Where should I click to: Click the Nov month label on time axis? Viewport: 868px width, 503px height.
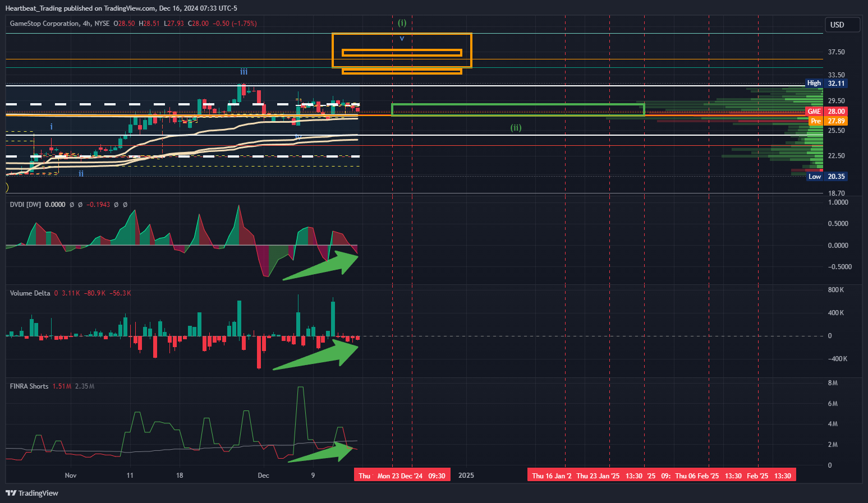pos(71,476)
